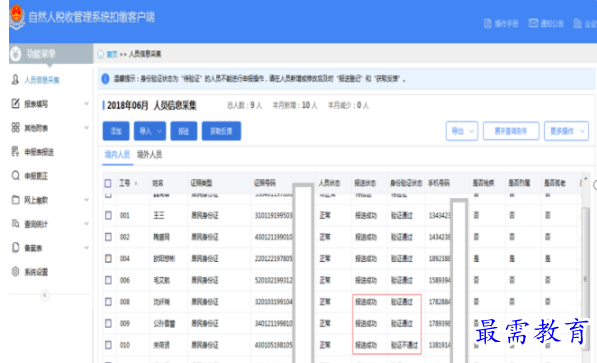Image resolution: width=597 pixels, height=363 pixels.
Task: Check the row 004 checkbox
Action: (x=108, y=259)
